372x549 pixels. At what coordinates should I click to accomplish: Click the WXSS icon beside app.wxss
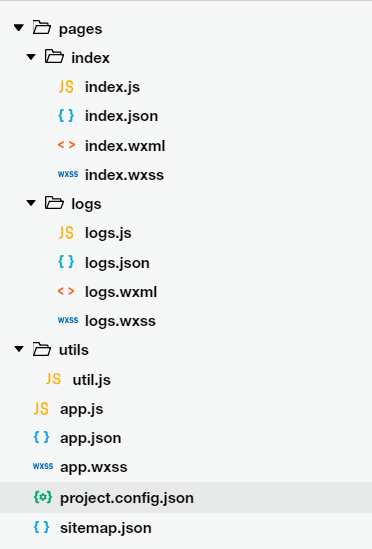[x=43, y=466]
